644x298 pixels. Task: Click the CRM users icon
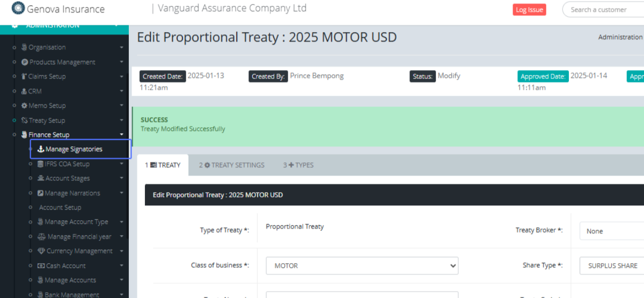tap(24, 91)
